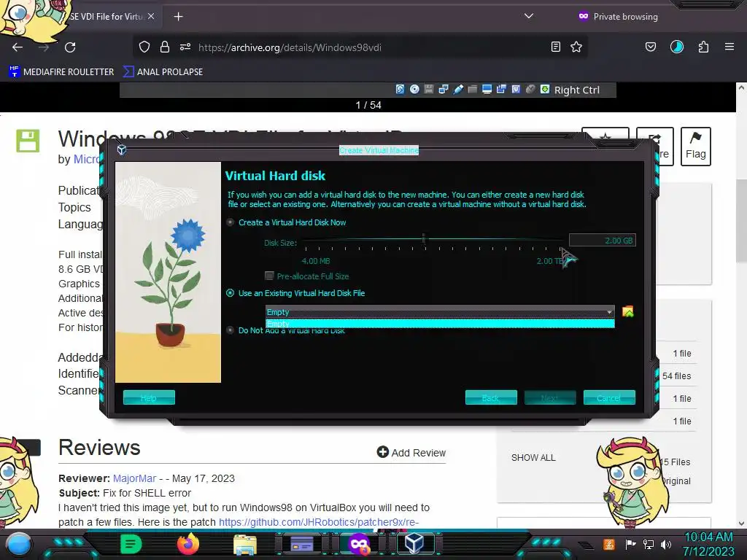Screen dimensions: 747x560
Task: Click SHOW ALL in the downloads panel
Action: pos(533,458)
